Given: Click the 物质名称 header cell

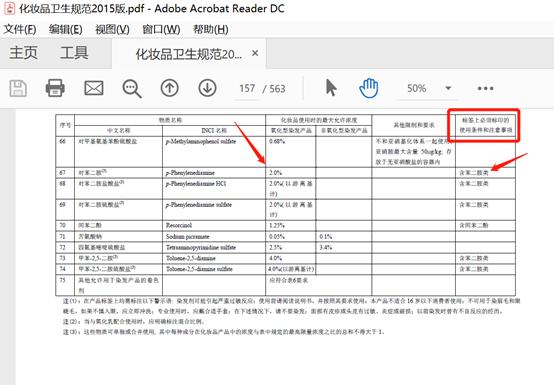Looking at the screenshot, I should pos(170,120).
